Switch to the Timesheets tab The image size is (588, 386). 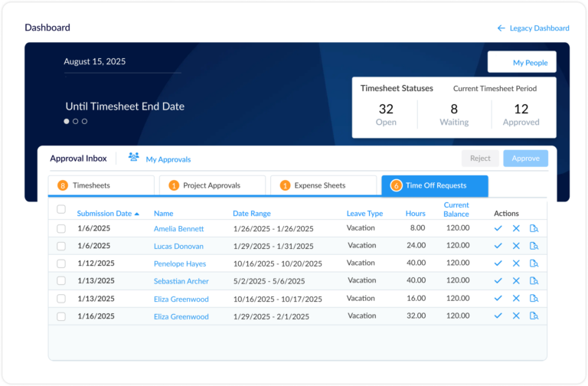click(101, 185)
